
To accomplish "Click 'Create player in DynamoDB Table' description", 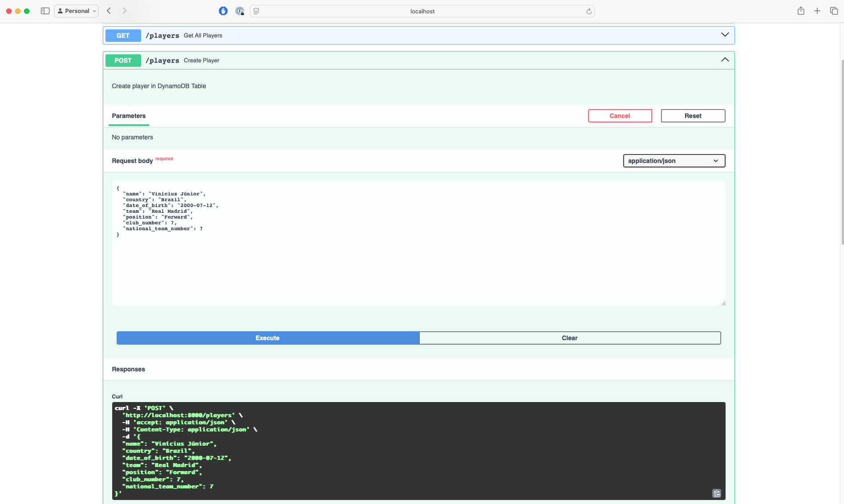I will pos(159,86).
